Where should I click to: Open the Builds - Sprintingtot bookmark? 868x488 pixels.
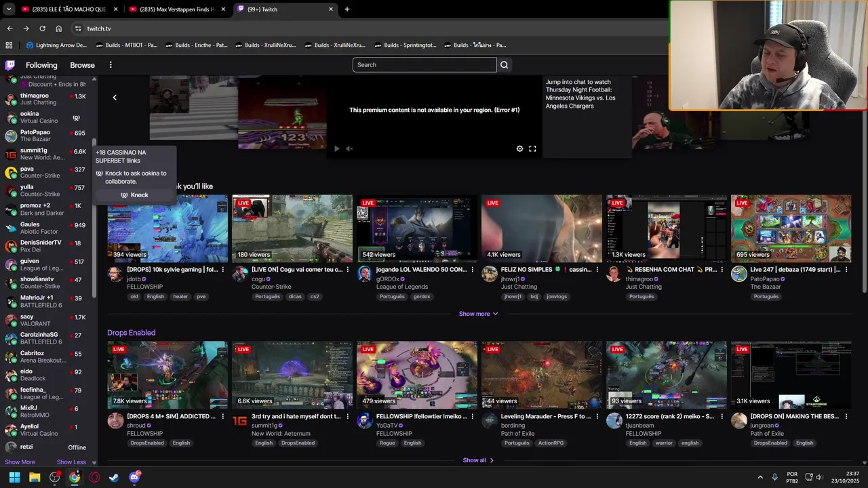coord(405,45)
